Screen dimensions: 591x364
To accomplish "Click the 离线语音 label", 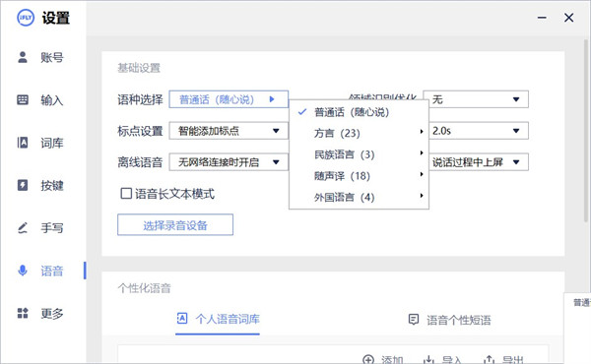I will click(x=140, y=162).
